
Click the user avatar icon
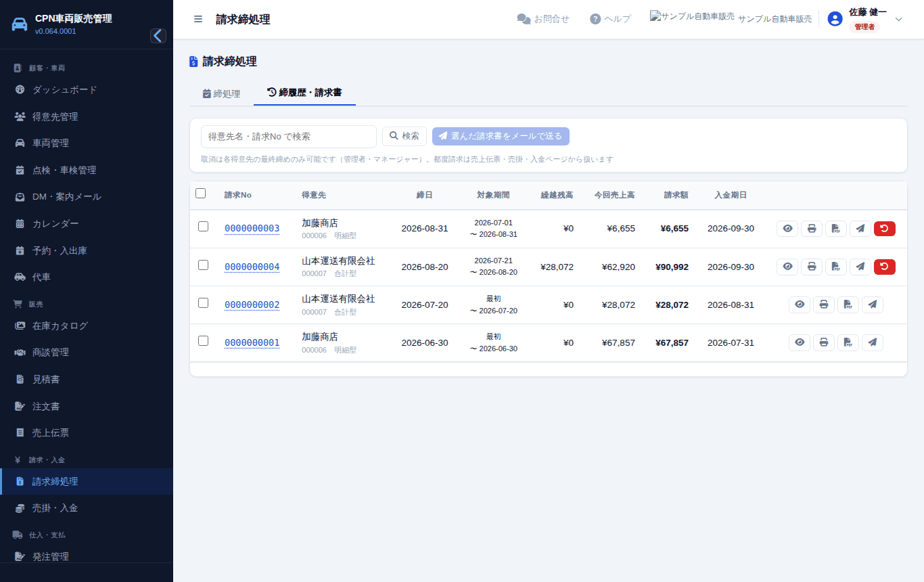835,19
